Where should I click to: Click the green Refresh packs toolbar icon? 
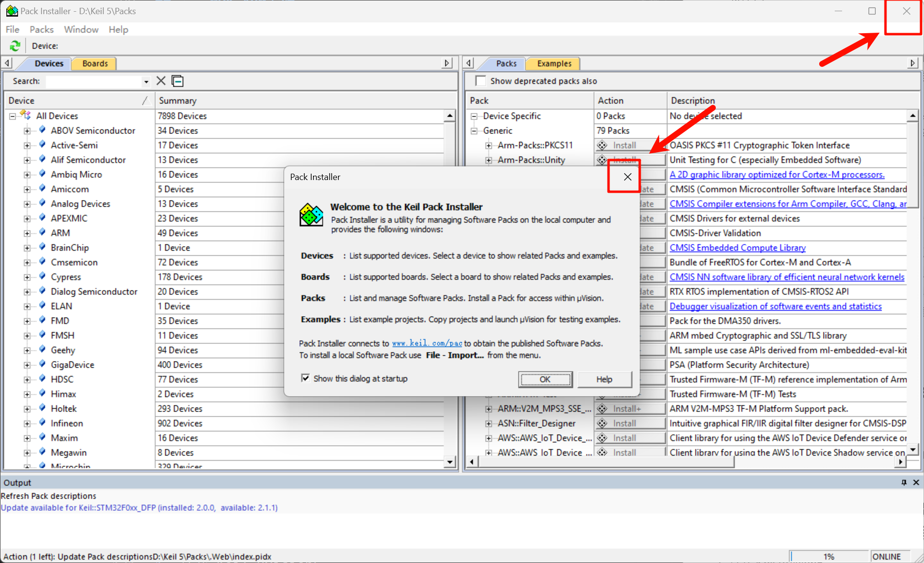pos(15,46)
